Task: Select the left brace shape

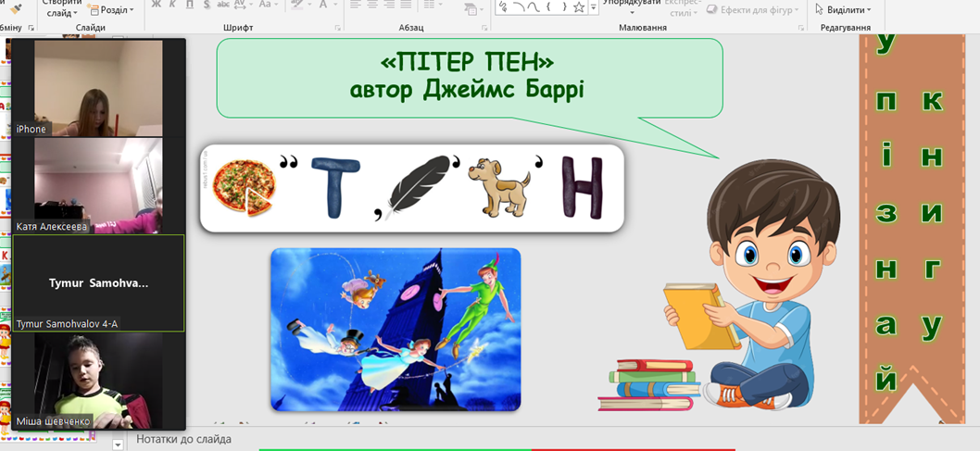Action: click(x=548, y=6)
